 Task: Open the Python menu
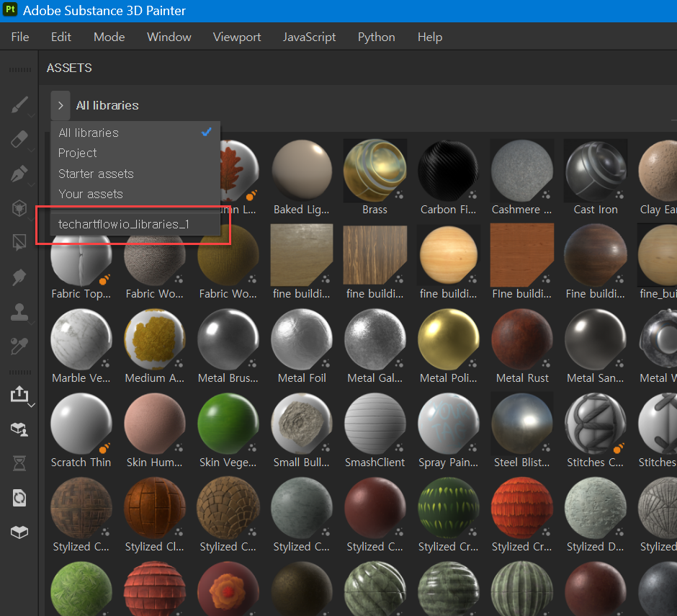(376, 37)
